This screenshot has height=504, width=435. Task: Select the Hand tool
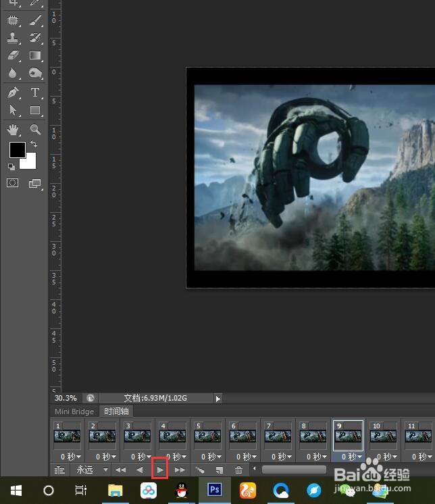point(13,130)
